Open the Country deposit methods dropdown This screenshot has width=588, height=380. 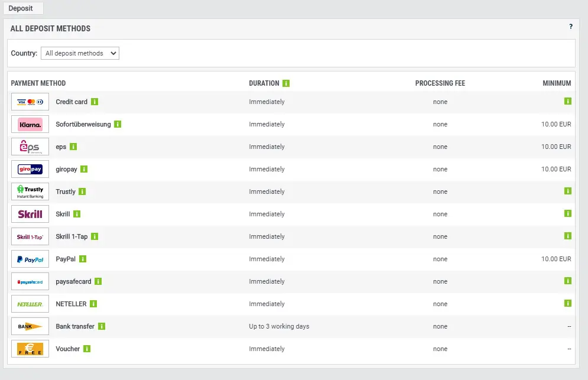pyautogui.click(x=80, y=53)
